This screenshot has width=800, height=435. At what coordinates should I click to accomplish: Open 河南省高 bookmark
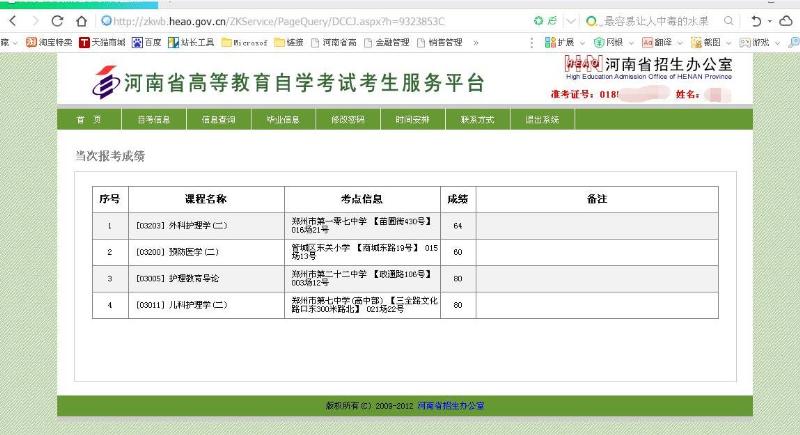click(333, 43)
